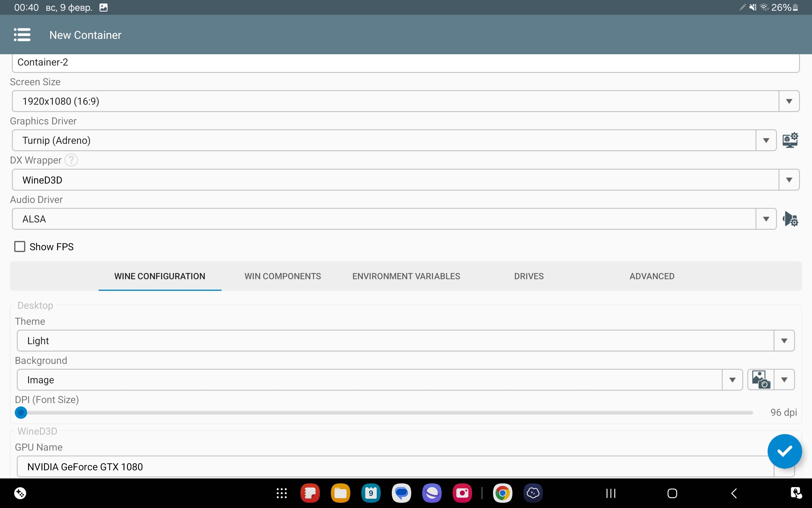Switch to the Environment Variables tab
This screenshot has width=812, height=508.
click(406, 276)
